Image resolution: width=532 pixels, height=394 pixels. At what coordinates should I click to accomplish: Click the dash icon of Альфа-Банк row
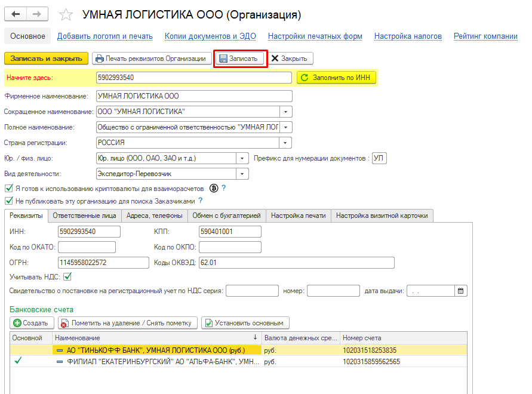click(60, 362)
